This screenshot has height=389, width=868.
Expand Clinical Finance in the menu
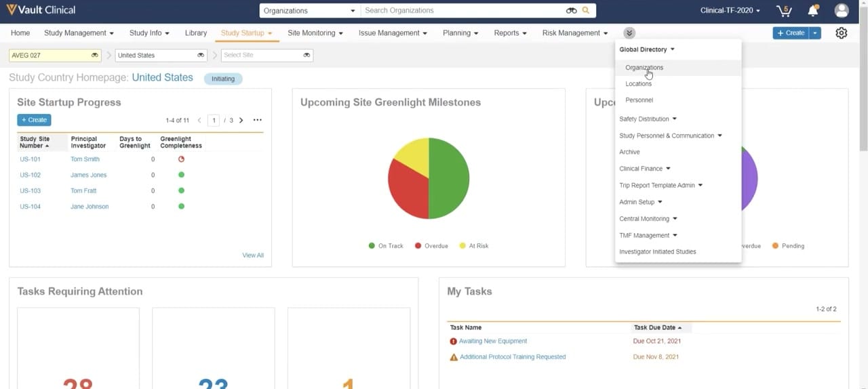pos(644,169)
